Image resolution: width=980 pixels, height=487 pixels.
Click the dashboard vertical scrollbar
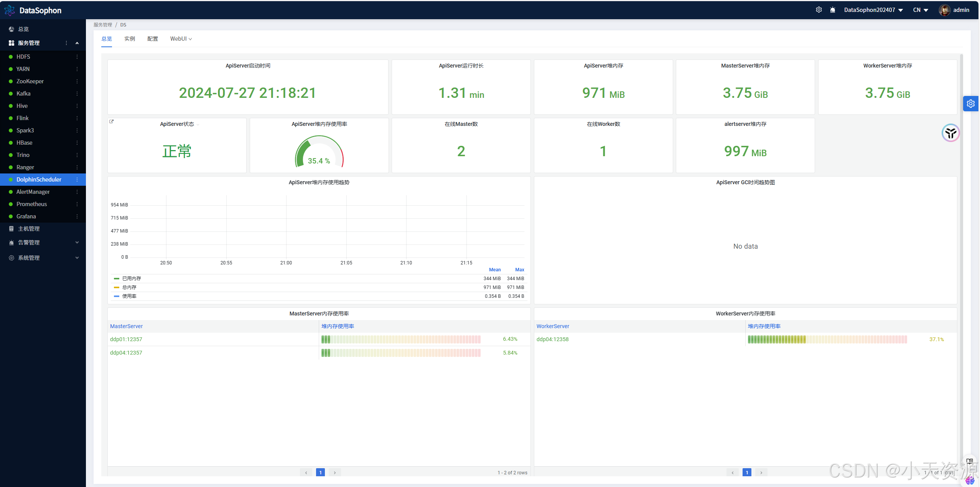[962, 265]
